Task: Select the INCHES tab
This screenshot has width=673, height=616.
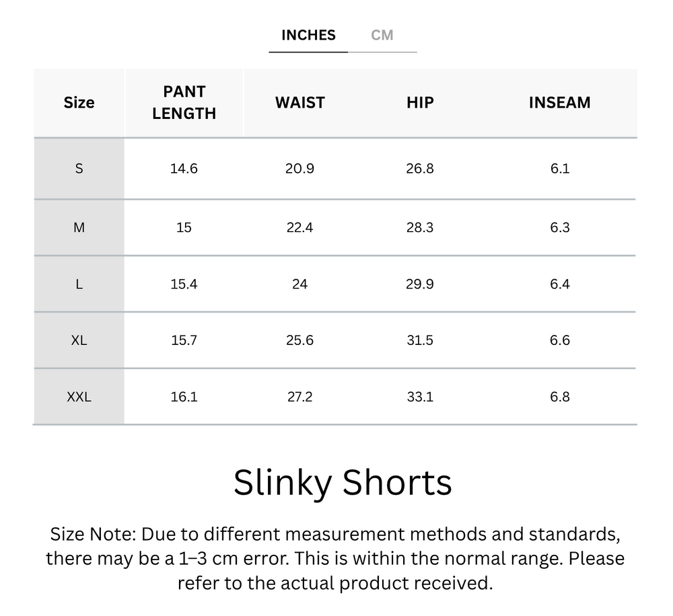Action: coord(308,35)
